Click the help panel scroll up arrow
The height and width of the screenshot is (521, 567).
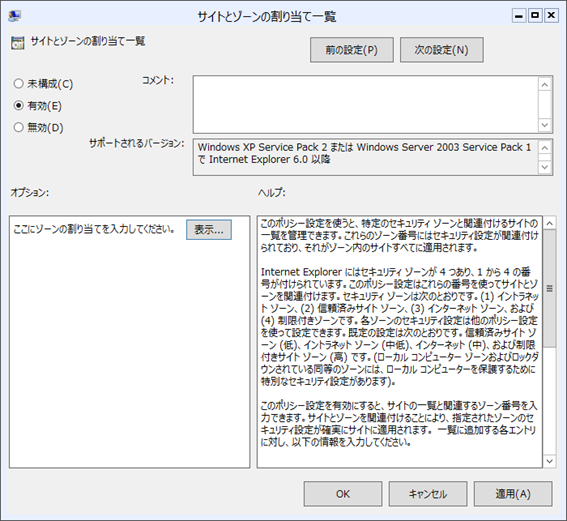pos(550,223)
